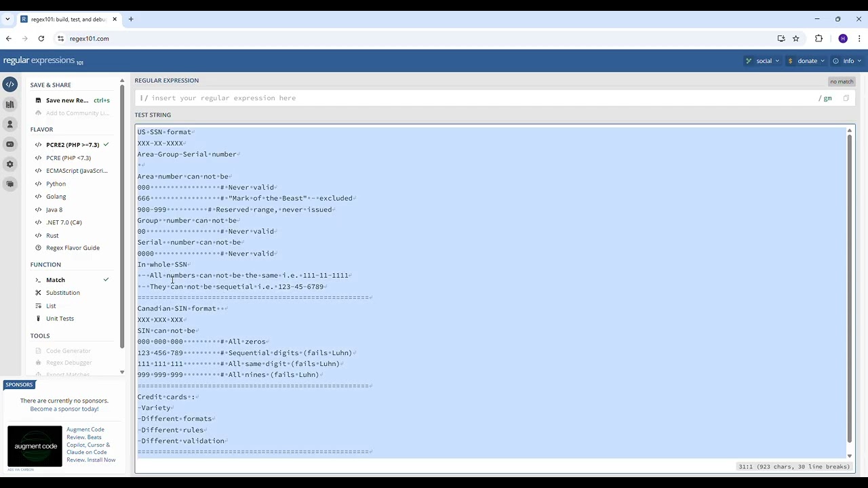The width and height of the screenshot is (868, 488).
Task: Click the 'In whole SSN' line
Action: pyautogui.click(x=162, y=264)
